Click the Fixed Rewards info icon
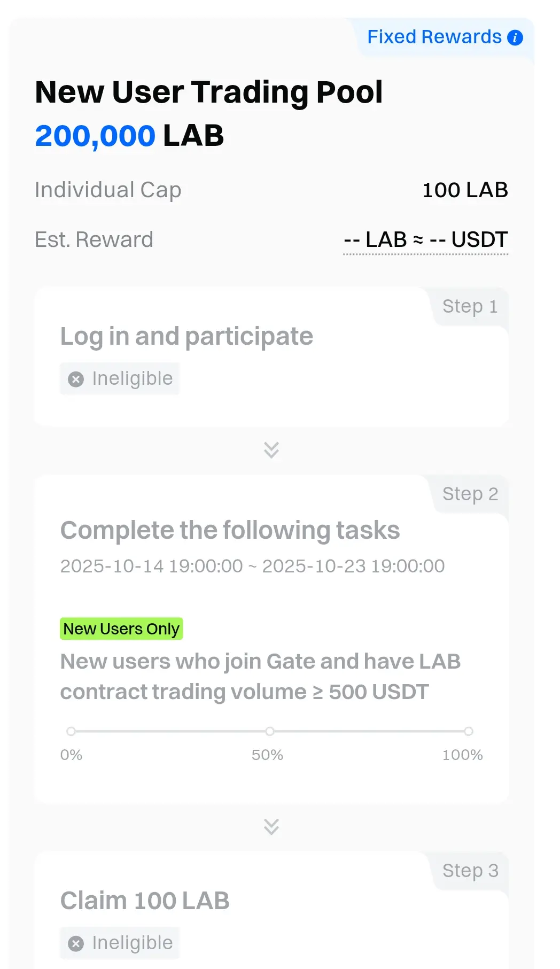The image size is (560, 969). click(x=515, y=38)
